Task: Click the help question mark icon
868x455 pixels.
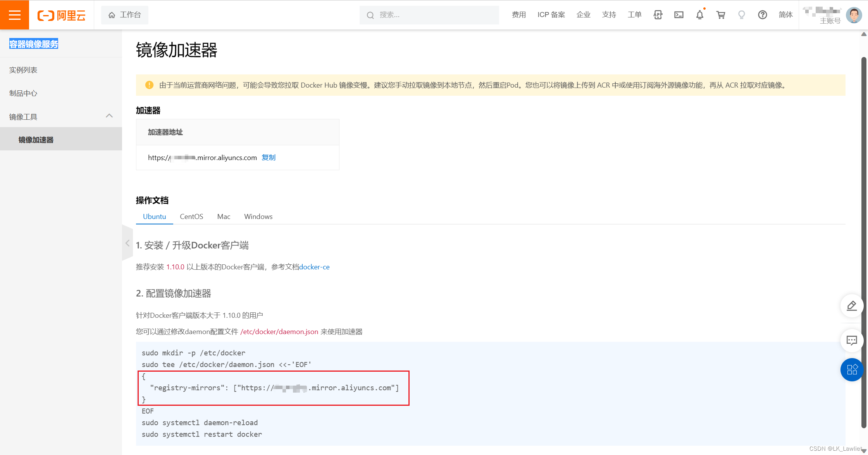Action: (x=763, y=15)
